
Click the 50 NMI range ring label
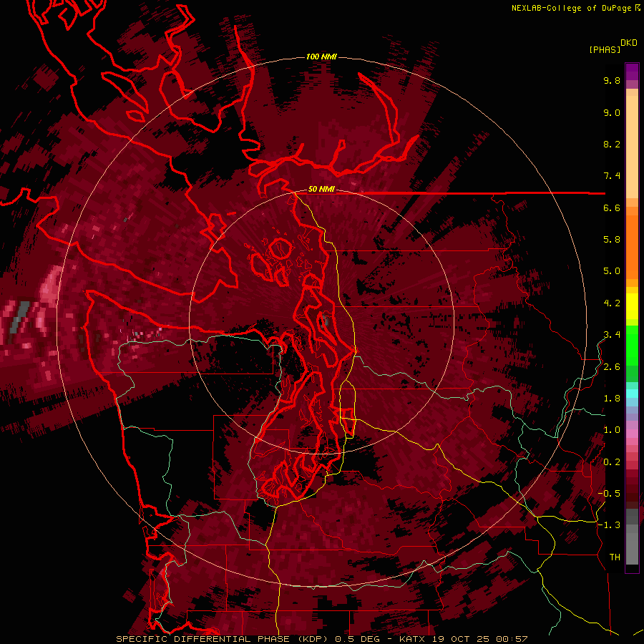[x=321, y=190]
